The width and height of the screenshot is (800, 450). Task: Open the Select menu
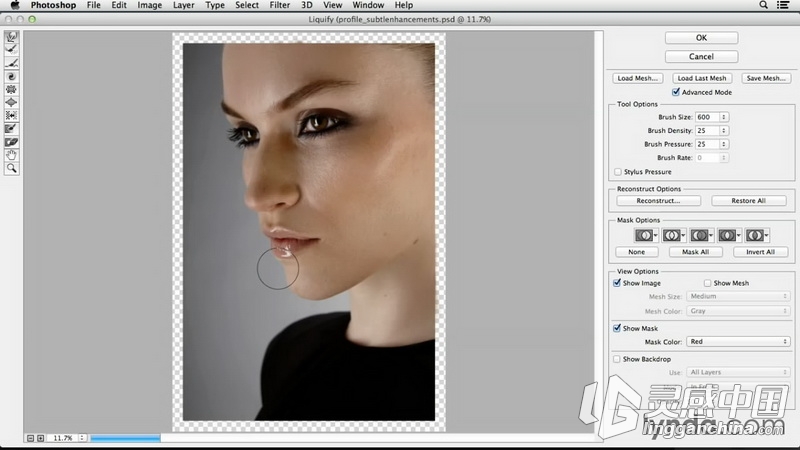[247, 5]
